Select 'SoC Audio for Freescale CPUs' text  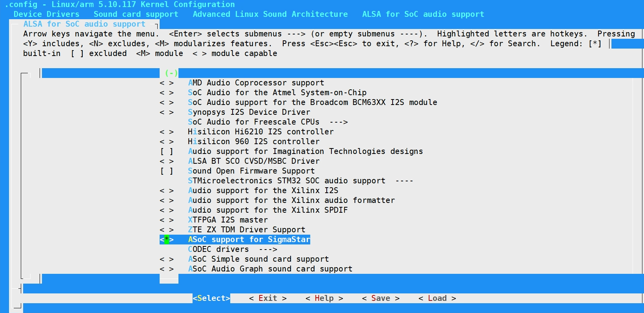point(254,122)
